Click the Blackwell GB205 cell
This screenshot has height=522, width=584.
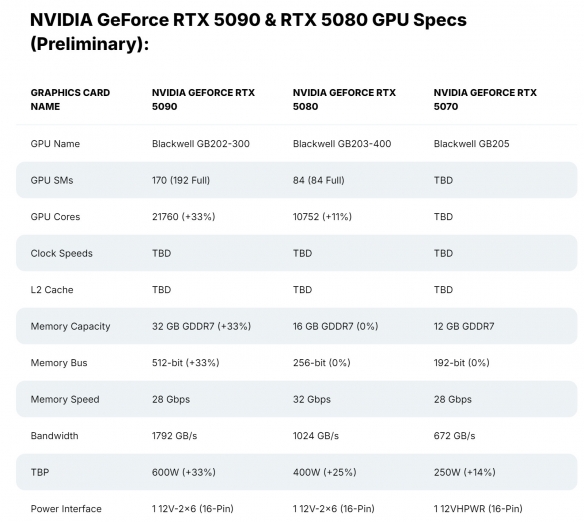(x=471, y=144)
